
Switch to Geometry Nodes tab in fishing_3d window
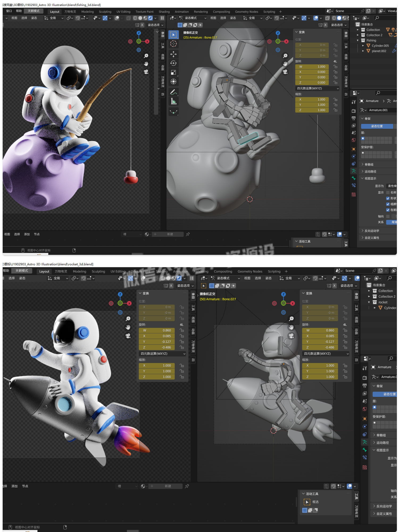246,12
